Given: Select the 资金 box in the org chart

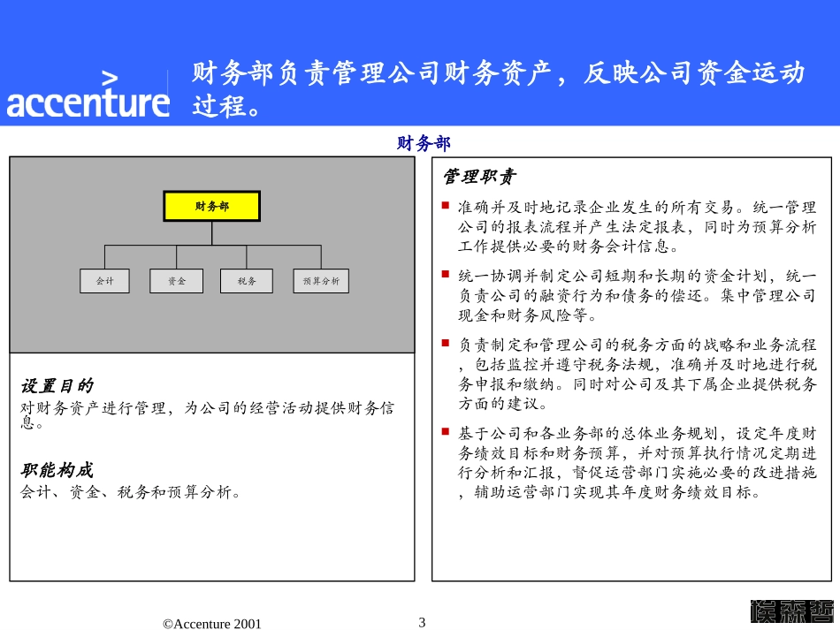Looking at the screenshot, I should tap(176, 281).
